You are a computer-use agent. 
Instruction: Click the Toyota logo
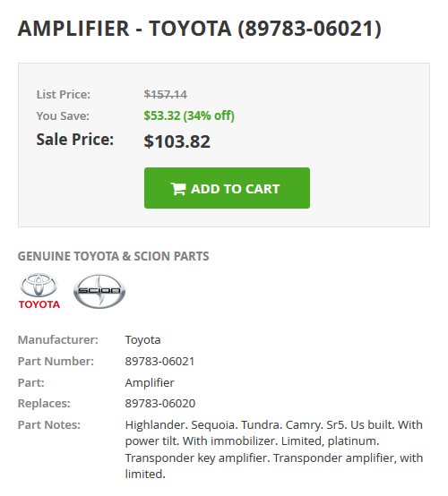39,291
